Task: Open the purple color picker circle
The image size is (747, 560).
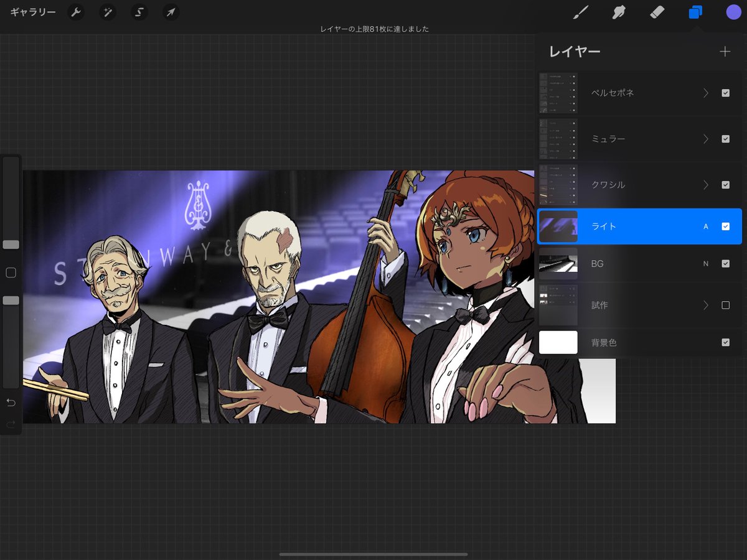Action: [x=733, y=12]
